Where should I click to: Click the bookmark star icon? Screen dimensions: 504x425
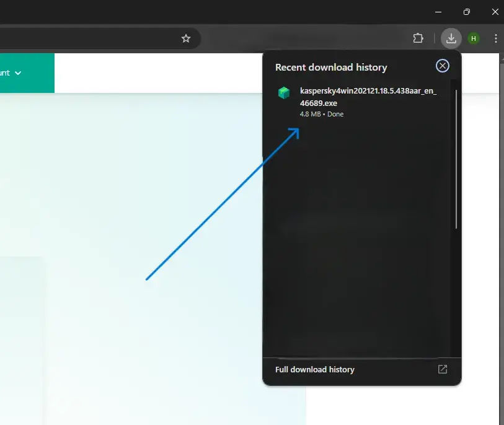(186, 38)
